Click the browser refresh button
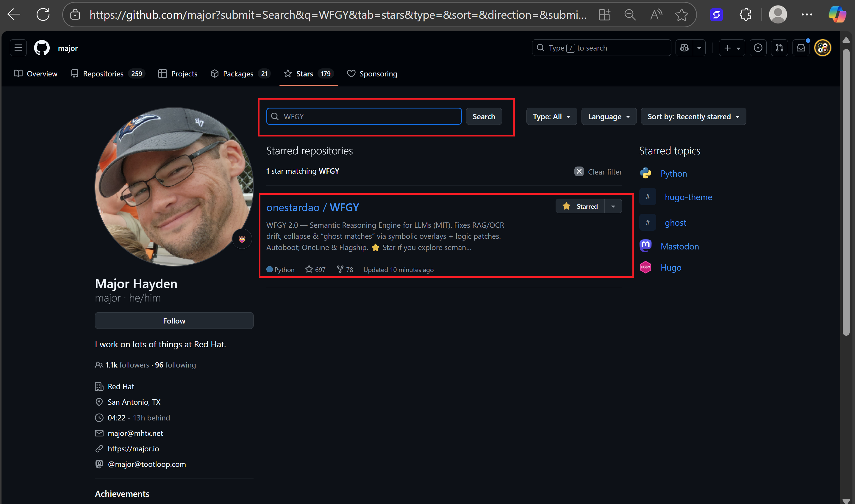Image resolution: width=855 pixels, height=504 pixels. [x=43, y=15]
